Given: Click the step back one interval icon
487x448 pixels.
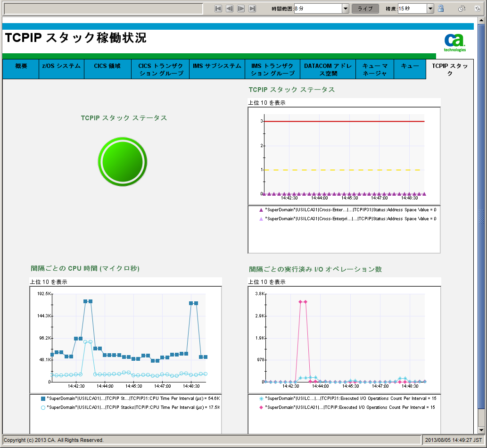Looking at the screenshot, I should pyautogui.click(x=230, y=8).
